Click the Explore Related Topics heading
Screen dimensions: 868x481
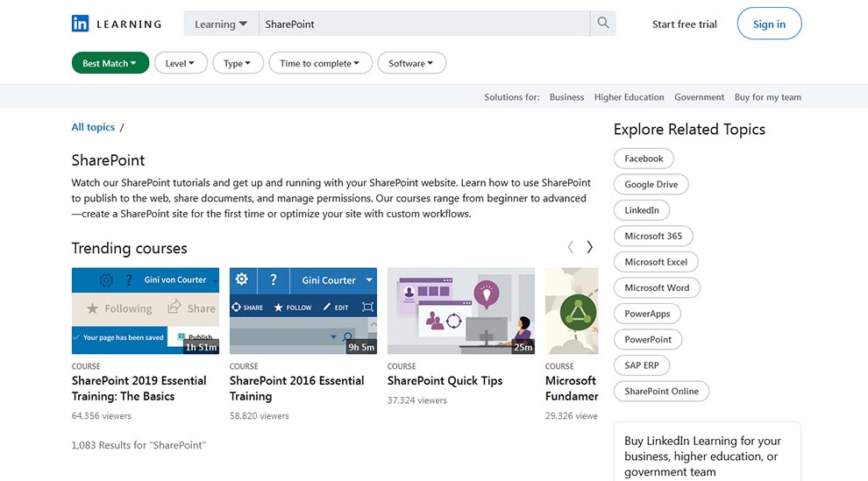[x=689, y=130]
